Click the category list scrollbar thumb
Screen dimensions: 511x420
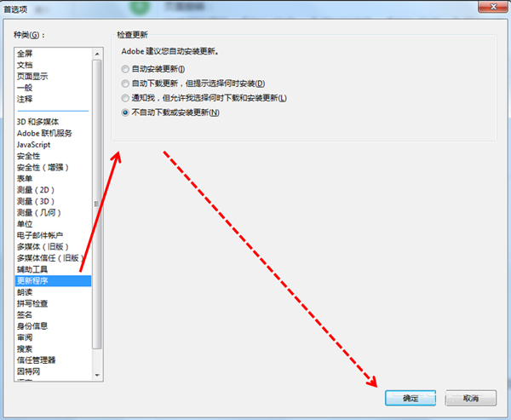pyautogui.click(x=97, y=204)
